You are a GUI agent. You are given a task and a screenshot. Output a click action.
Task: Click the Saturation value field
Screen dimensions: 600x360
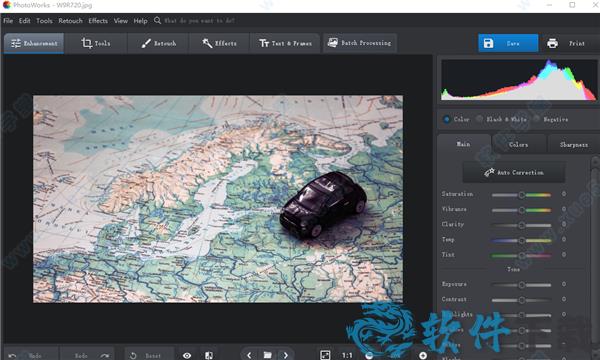point(564,194)
